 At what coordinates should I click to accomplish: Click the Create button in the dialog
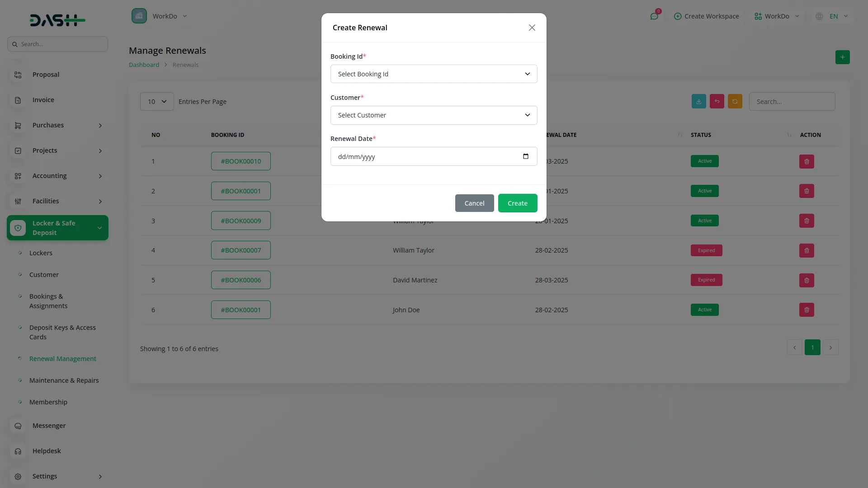517,203
